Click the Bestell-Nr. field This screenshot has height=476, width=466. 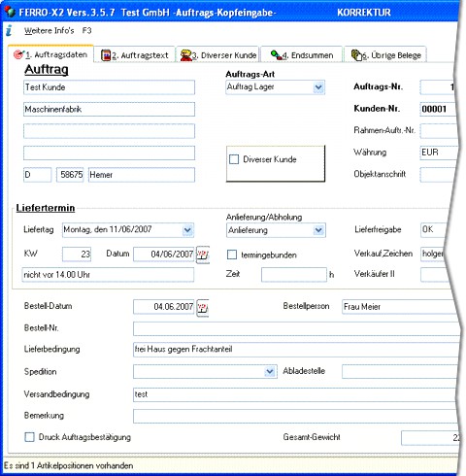point(296,328)
